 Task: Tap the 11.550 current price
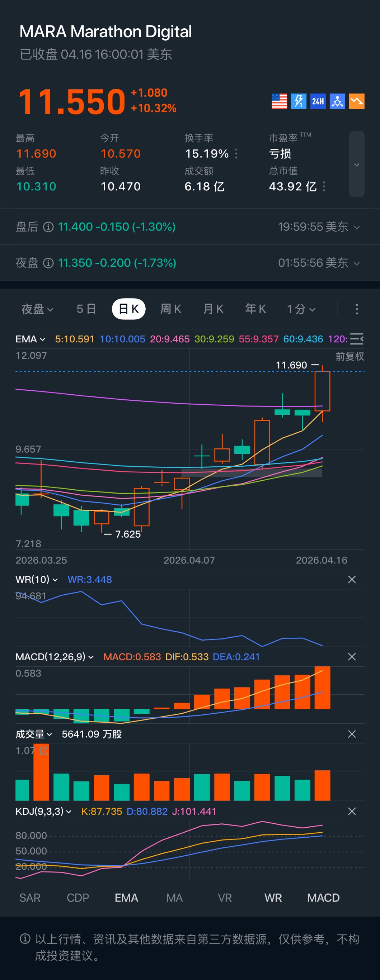72,101
